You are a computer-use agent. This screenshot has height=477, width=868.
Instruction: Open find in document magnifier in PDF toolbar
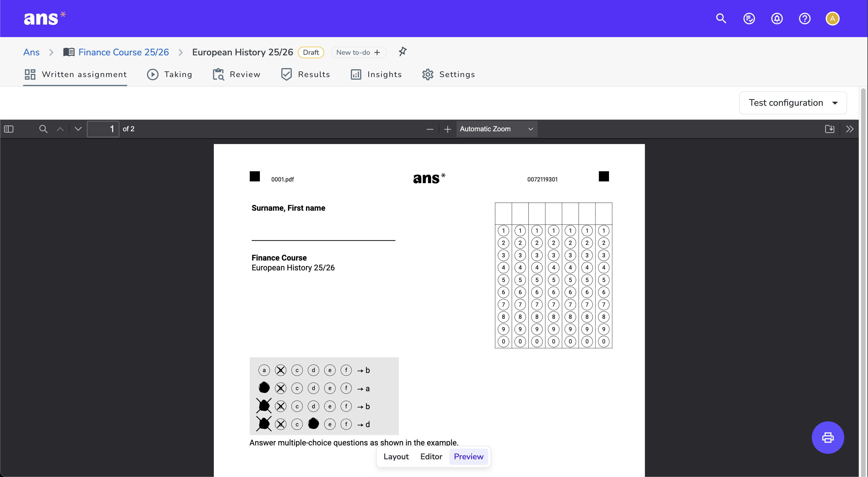43,129
